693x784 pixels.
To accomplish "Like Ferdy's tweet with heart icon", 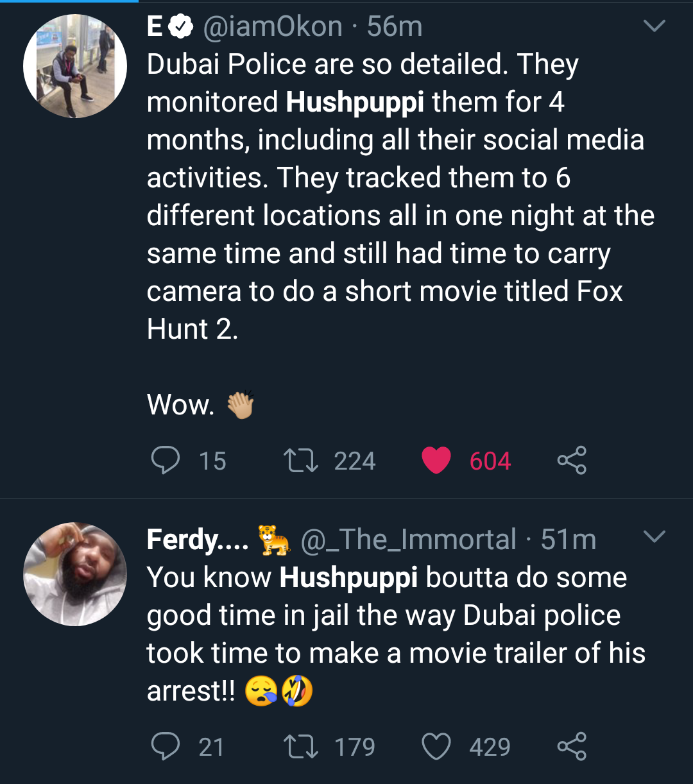I will pos(436,747).
